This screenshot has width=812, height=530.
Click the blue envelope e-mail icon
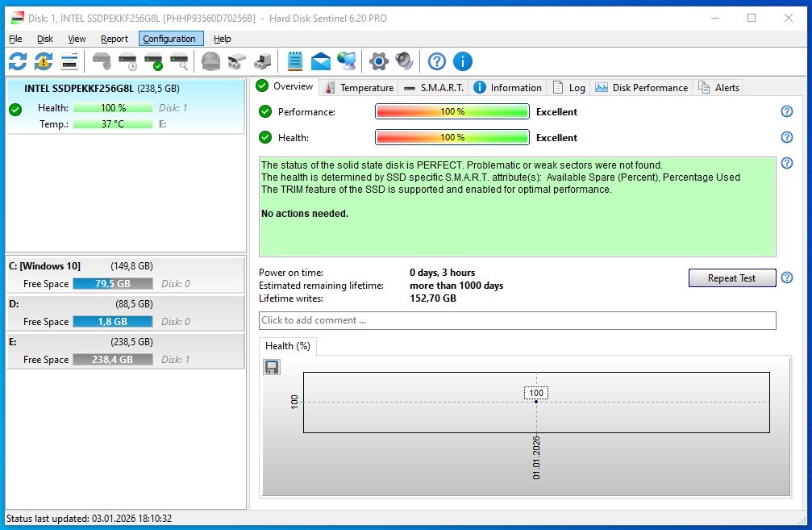[321, 61]
